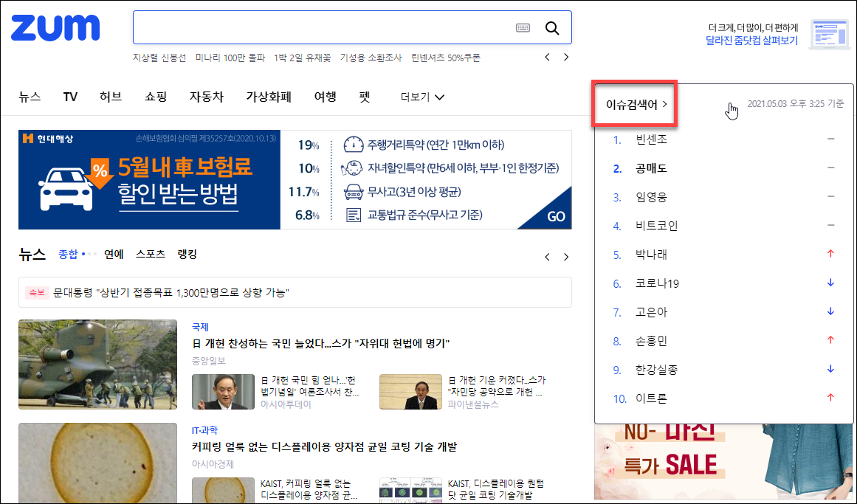Image resolution: width=857 pixels, height=504 pixels.
Task: Click the 달라진 줌닷컴 page thumbnail icon
Action: pos(830,35)
